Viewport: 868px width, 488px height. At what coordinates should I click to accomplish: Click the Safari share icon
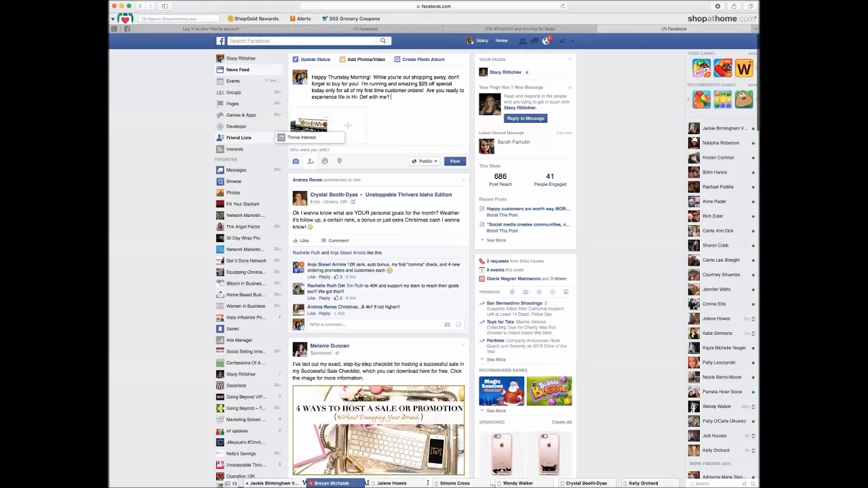coord(734,6)
